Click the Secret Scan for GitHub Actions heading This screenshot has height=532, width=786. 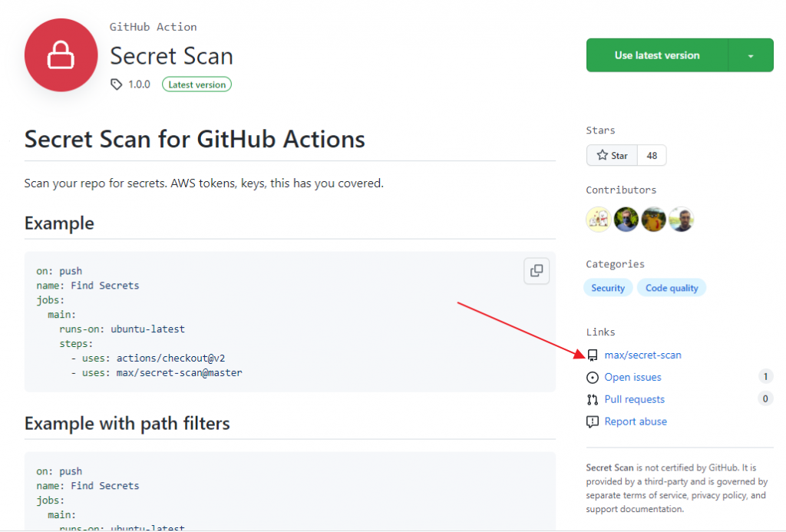(194, 140)
